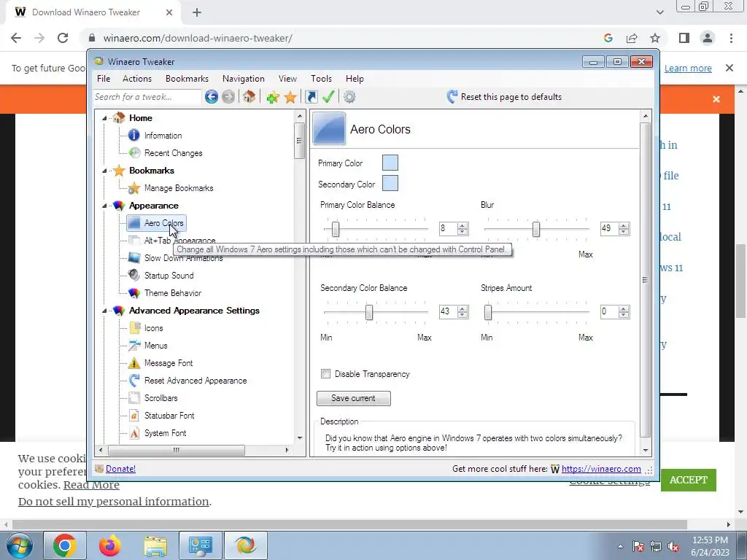Select Message Font tweak
The width and height of the screenshot is (747, 560).
(x=169, y=363)
